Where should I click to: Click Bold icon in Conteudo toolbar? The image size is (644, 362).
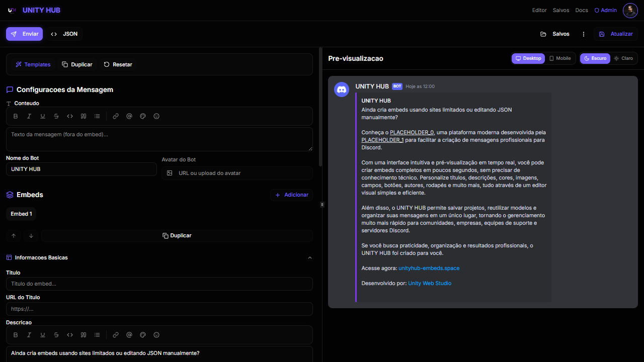coord(16,116)
